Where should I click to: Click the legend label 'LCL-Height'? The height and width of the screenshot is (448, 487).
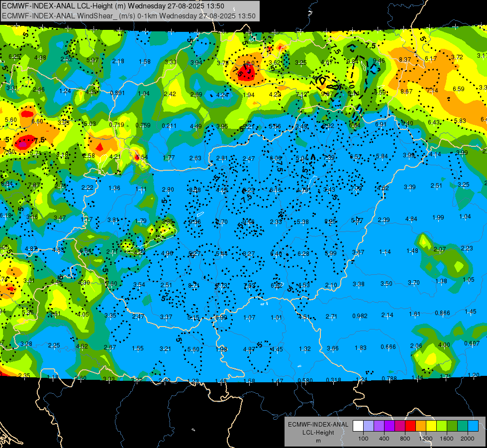pyautogui.click(x=318, y=433)
